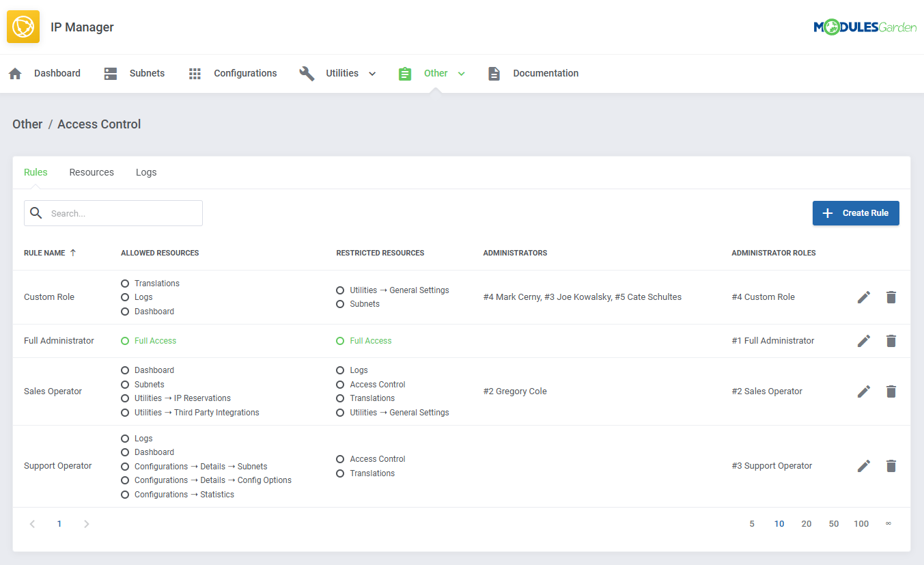Image resolution: width=924 pixels, height=565 pixels.
Task: Select the Logs radio in Sales Operator restricted resources
Action: click(339, 370)
